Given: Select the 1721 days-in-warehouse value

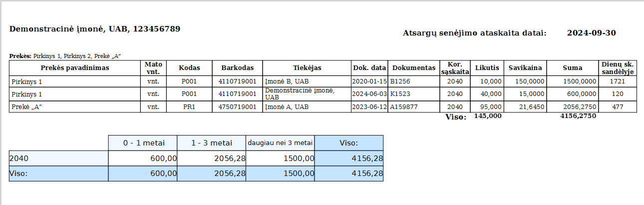Looking at the screenshot, I should 618,81.
